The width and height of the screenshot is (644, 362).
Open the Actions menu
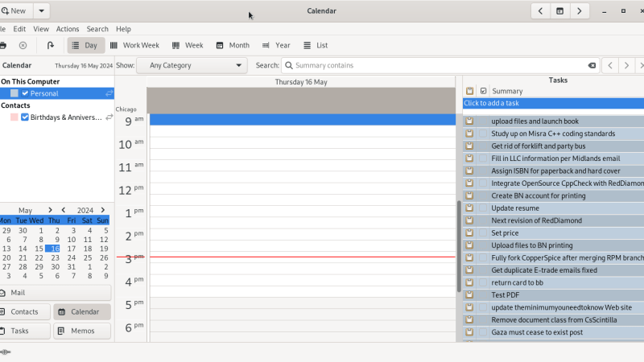pyautogui.click(x=68, y=29)
